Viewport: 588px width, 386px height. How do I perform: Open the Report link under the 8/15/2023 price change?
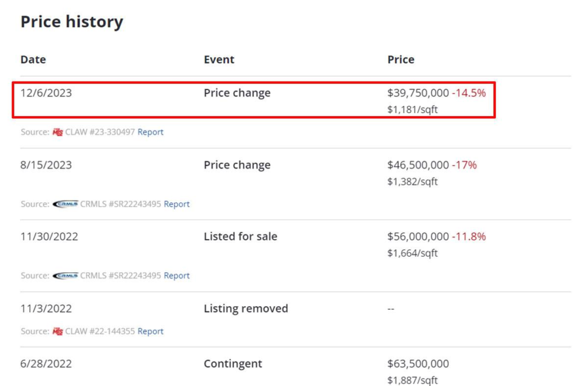click(176, 204)
